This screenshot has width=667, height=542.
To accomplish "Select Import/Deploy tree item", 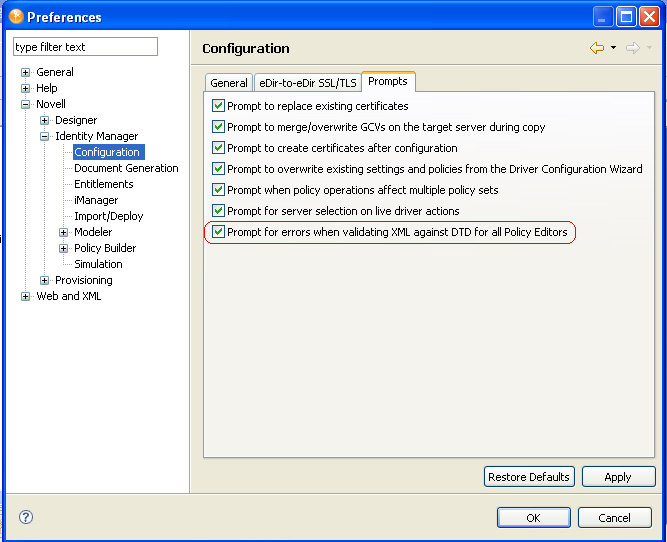I will 108,216.
